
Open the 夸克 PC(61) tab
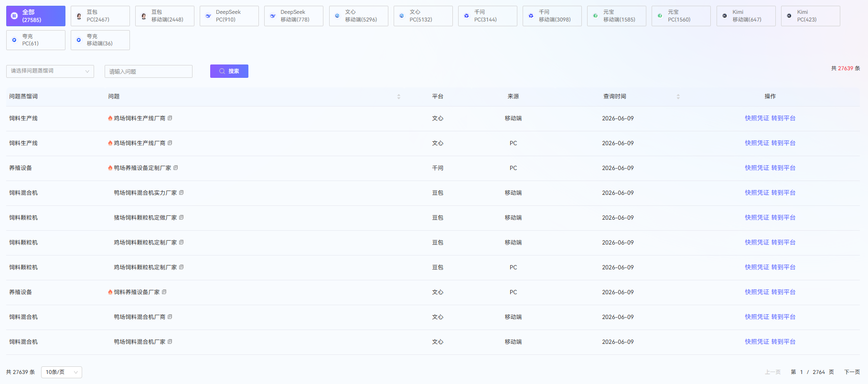36,40
